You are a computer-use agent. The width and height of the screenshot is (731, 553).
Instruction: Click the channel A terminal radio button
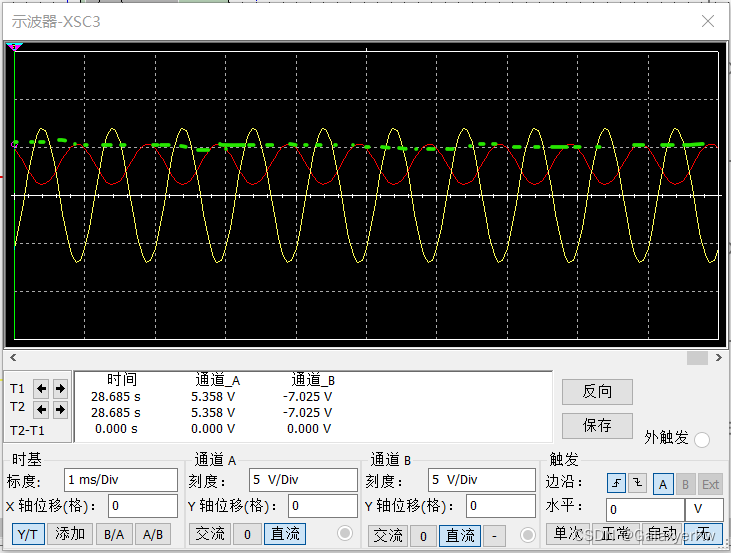click(345, 533)
